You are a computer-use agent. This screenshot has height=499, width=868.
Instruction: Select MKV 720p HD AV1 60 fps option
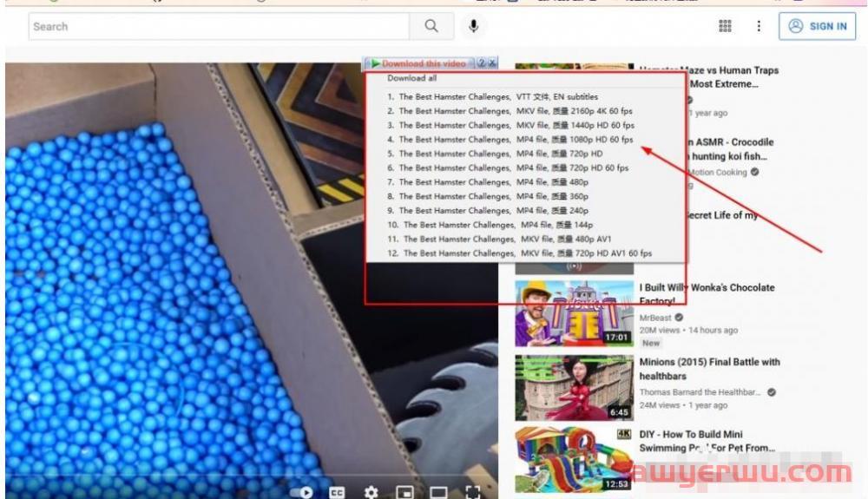click(520, 253)
